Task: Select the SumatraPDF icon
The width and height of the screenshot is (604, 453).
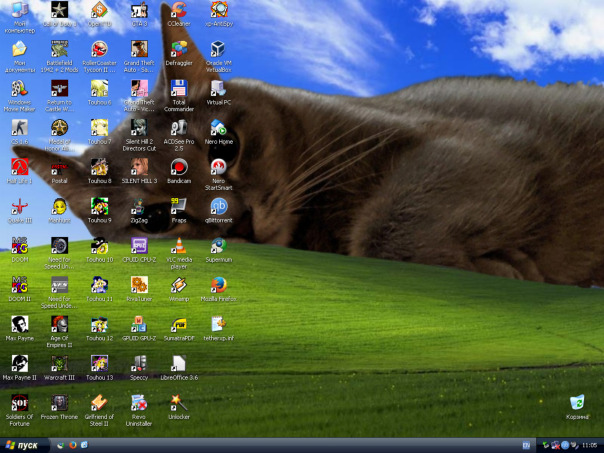Action: [x=179, y=325]
